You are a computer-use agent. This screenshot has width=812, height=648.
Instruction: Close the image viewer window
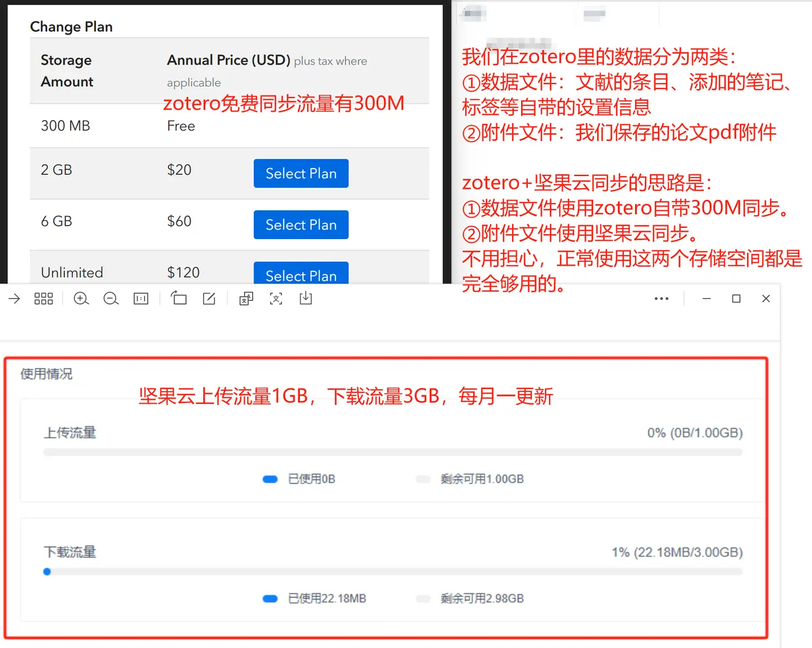coord(766,298)
